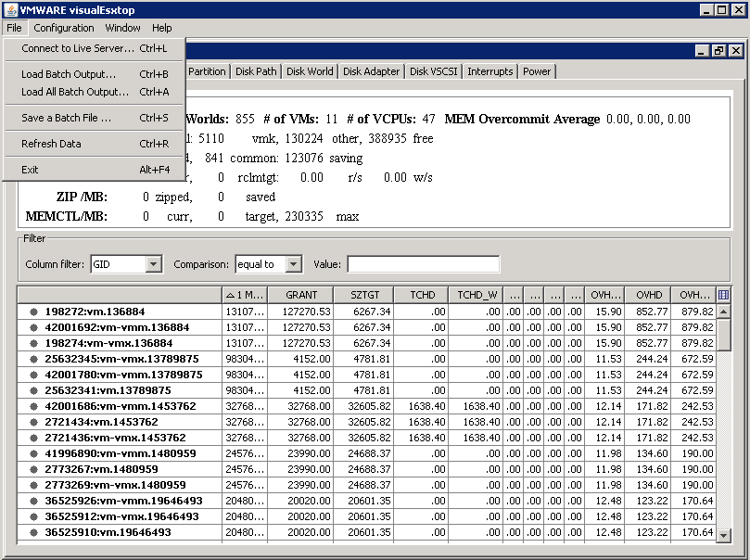Select row 42001686:vm-vmm.1453762
This screenshot has height=560, width=750.
tap(367, 406)
